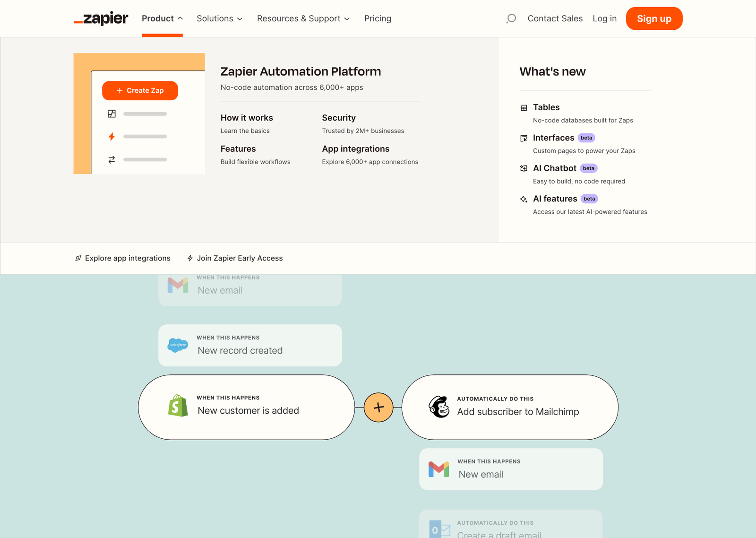The height and width of the screenshot is (538, 756).
Task: Click the Tables grid icon
Action: point(524,108)
